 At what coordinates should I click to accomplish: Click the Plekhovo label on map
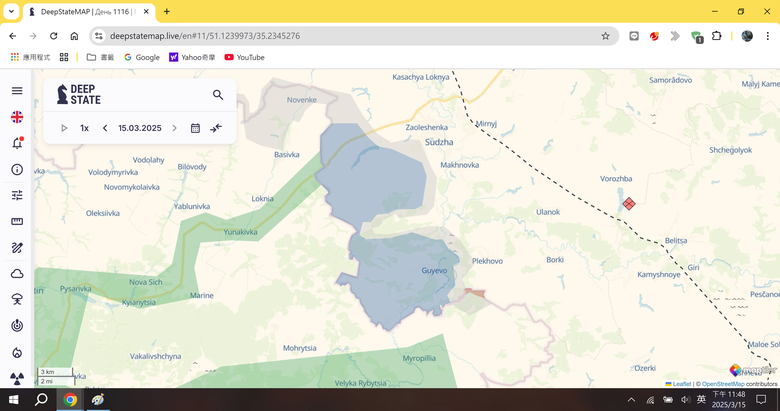488,261
